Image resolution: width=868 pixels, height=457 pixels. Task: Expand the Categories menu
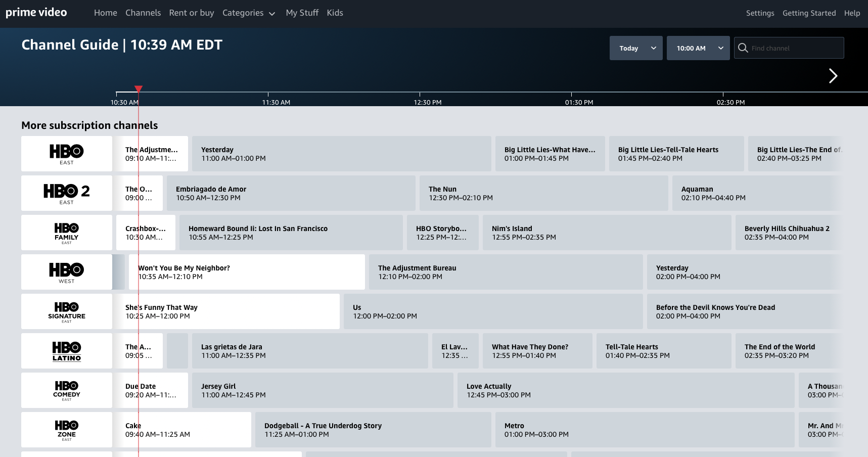(x=249, y=13)
